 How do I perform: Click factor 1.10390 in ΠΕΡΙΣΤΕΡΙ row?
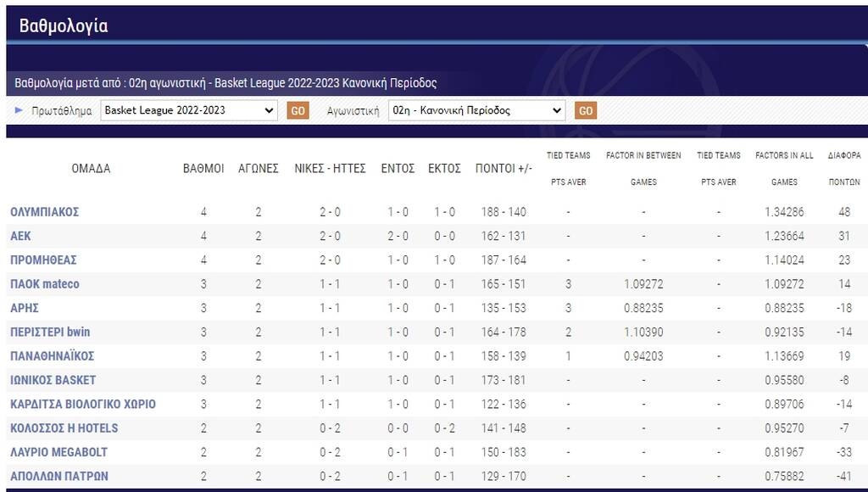644,332
